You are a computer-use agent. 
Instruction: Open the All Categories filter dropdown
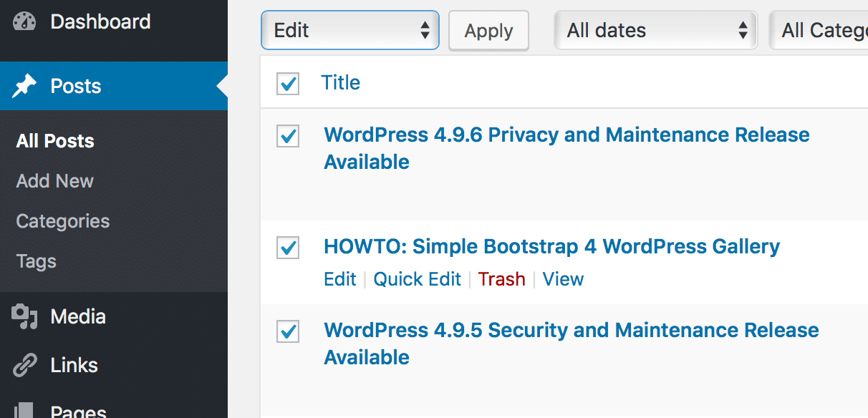pyautogui.click(x=819, y=30)
